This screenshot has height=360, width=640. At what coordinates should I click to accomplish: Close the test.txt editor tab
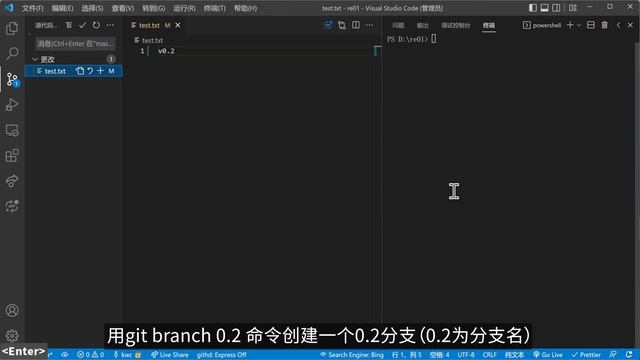point(178,25)
